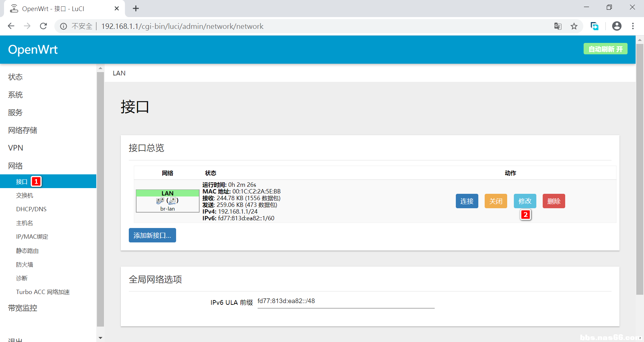Viewport: 644px width, 342px height.
Task: Click the 动作 column header
Action: [x=510, y=173]
